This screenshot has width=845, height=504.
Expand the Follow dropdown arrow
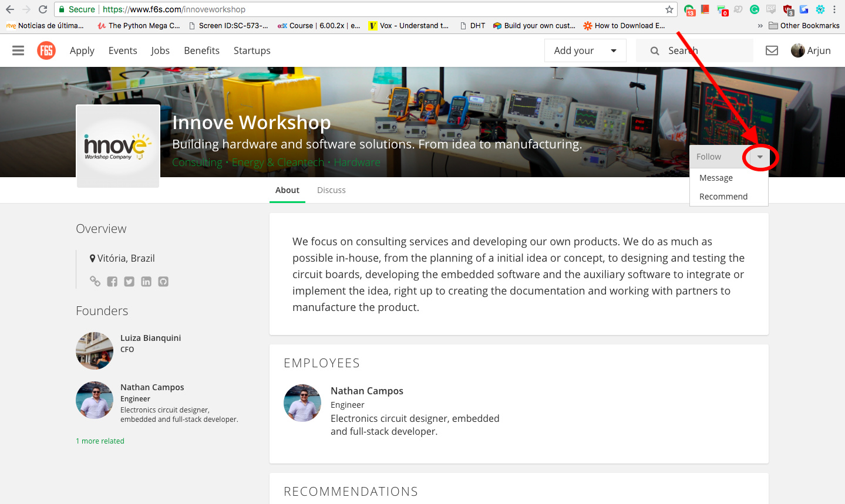click(x=760, y=157)
